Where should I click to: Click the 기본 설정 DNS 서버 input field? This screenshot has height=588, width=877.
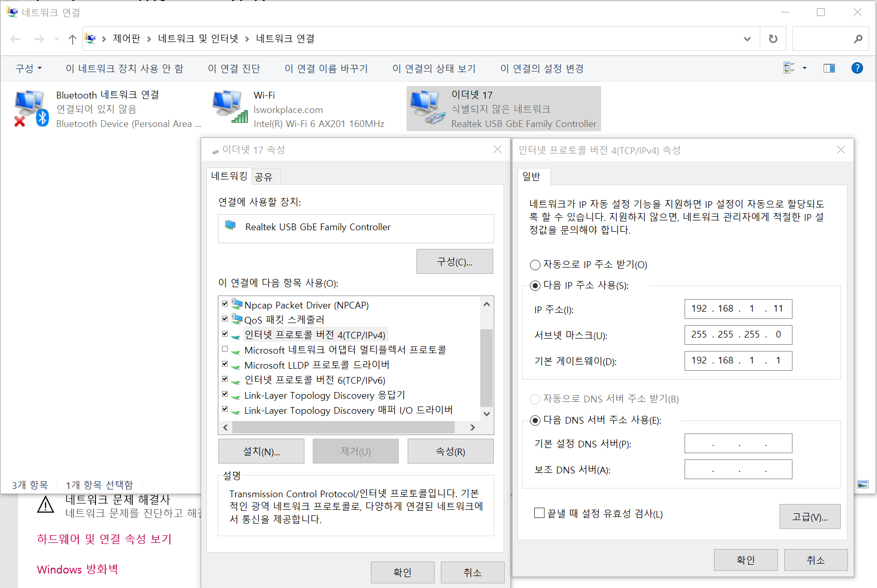click(x=738, y=443)
